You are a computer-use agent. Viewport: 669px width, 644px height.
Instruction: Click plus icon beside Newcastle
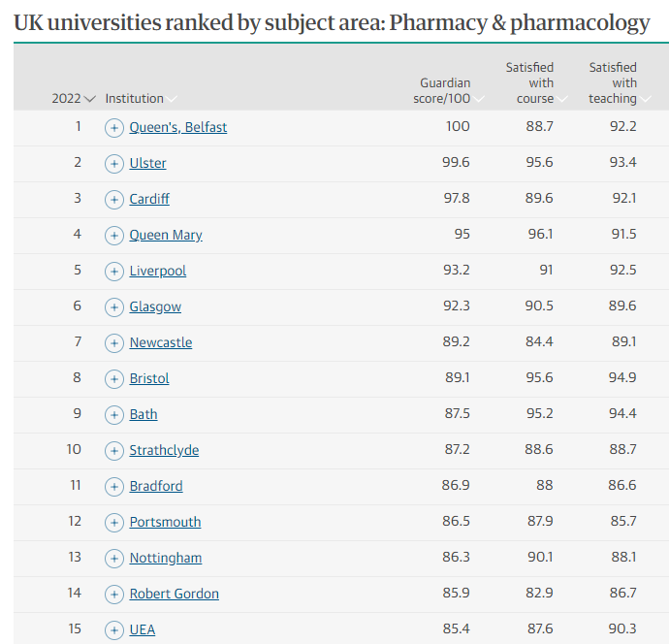tap(114, 343)
